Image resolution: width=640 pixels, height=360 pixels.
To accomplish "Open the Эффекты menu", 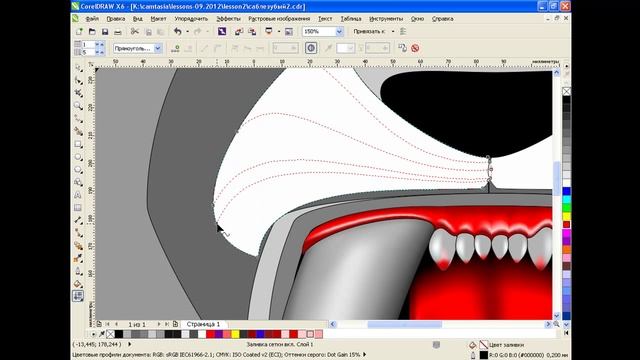I will click(x=228, y=19).
